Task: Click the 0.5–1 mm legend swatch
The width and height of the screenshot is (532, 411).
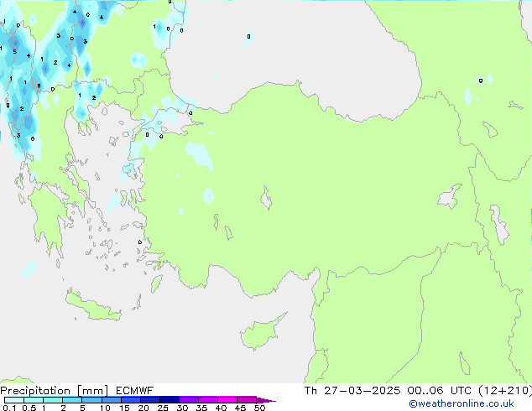Action: [34, 400]
